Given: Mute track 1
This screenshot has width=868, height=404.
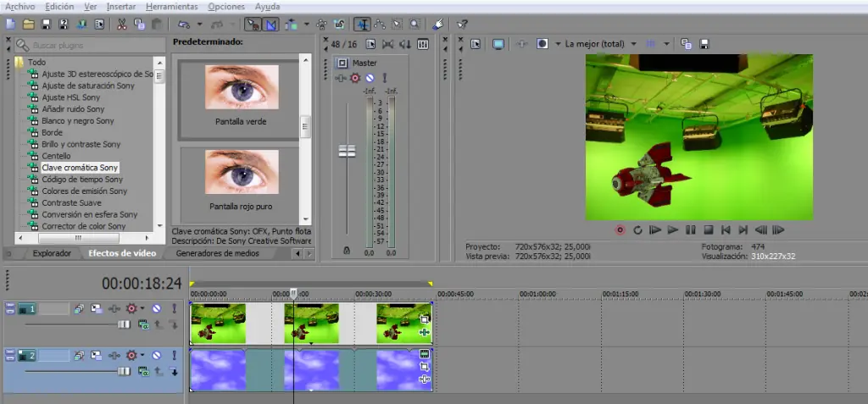Looking at the screenshot, I should pyautogui.click(x=157, y=309).
